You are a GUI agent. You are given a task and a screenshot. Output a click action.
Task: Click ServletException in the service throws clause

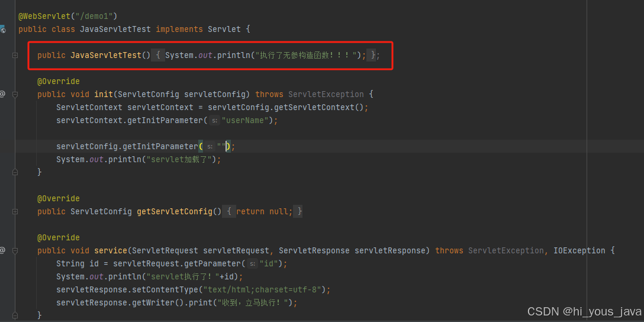point(506,250)
